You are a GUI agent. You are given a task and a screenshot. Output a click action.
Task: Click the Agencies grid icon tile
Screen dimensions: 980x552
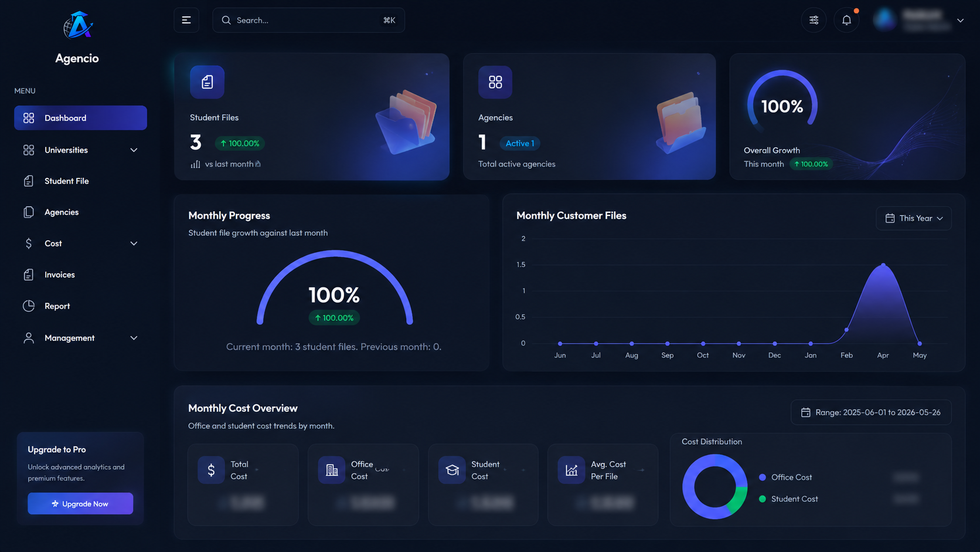[495, 82]
